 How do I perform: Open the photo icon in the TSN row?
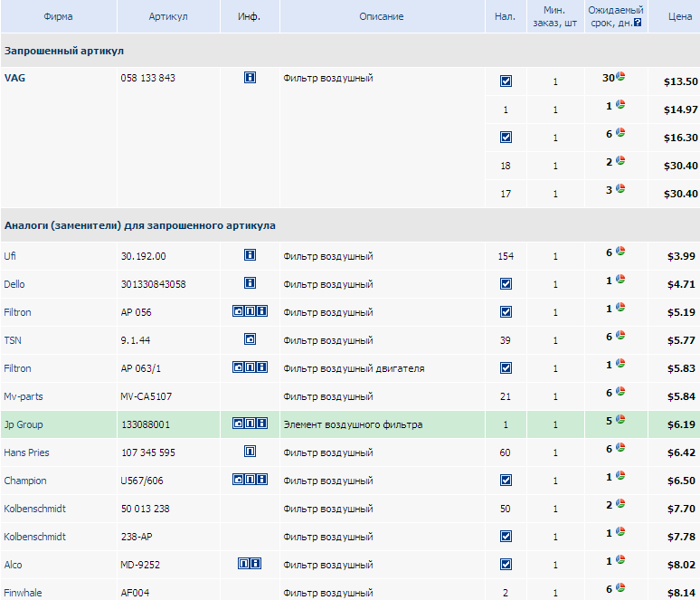pos(250,339)
